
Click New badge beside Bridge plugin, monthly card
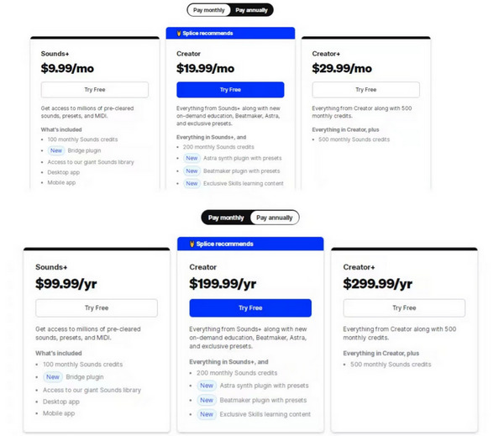coord(56,150)
